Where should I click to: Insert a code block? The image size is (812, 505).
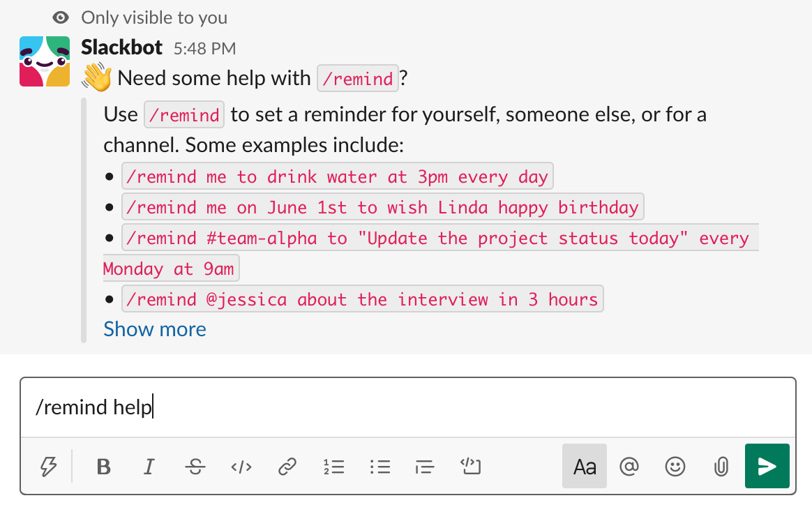471,466
